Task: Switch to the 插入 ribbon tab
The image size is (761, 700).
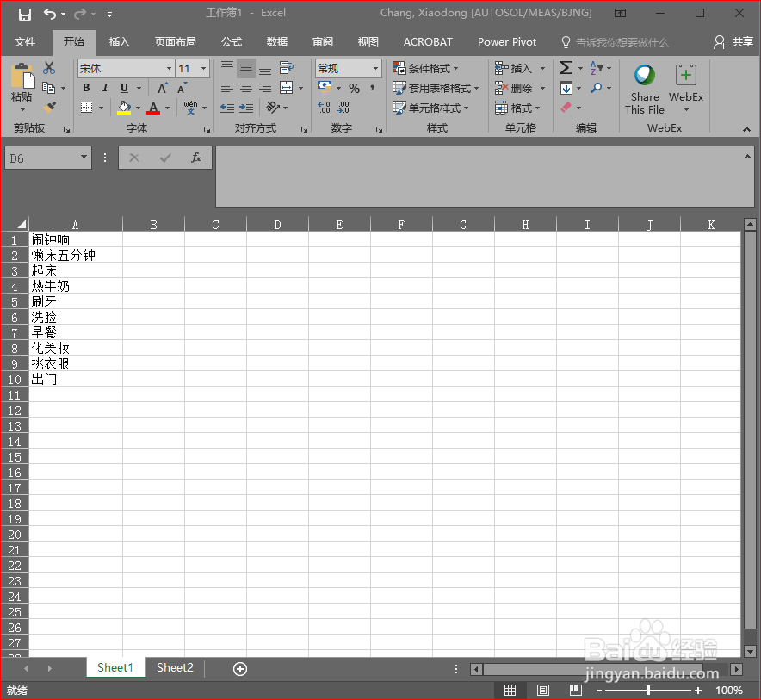Action: click(119, 41)
